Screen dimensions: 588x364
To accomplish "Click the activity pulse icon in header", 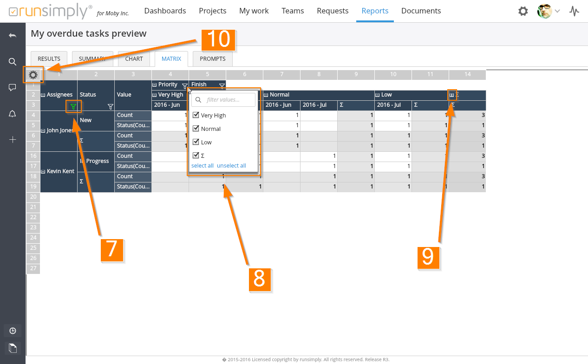I will click(x=575, y=11).
